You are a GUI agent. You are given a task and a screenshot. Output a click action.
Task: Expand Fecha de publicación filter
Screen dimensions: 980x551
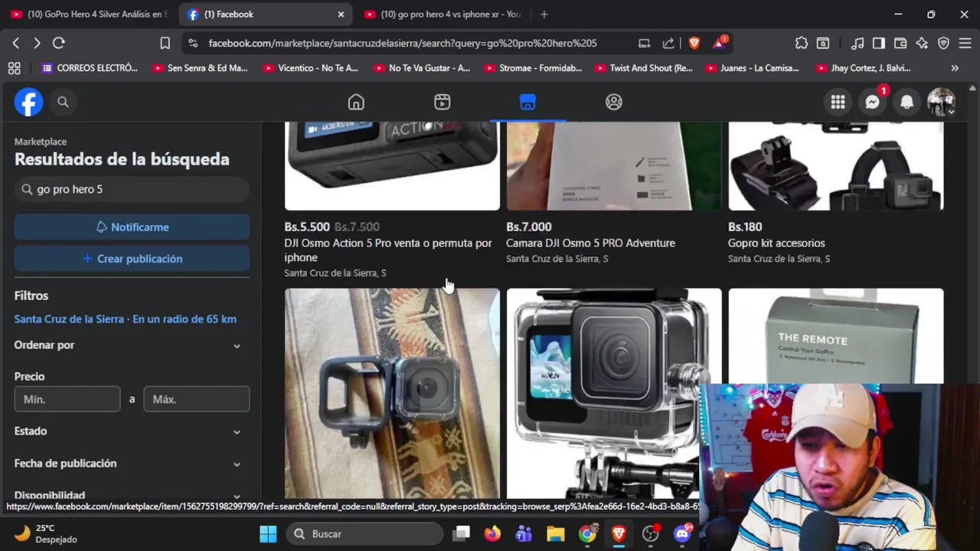(132, 464)
